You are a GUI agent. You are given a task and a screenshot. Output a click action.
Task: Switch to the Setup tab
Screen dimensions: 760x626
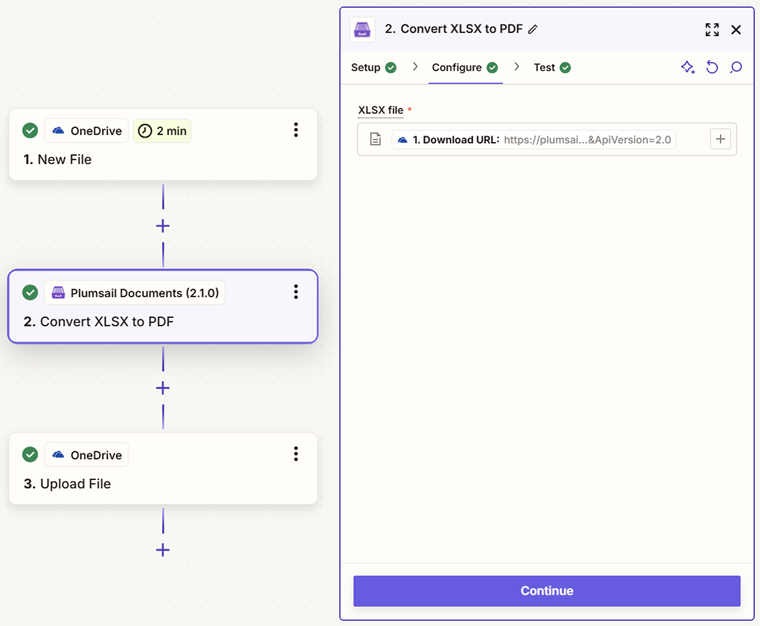tap(374, 67)
